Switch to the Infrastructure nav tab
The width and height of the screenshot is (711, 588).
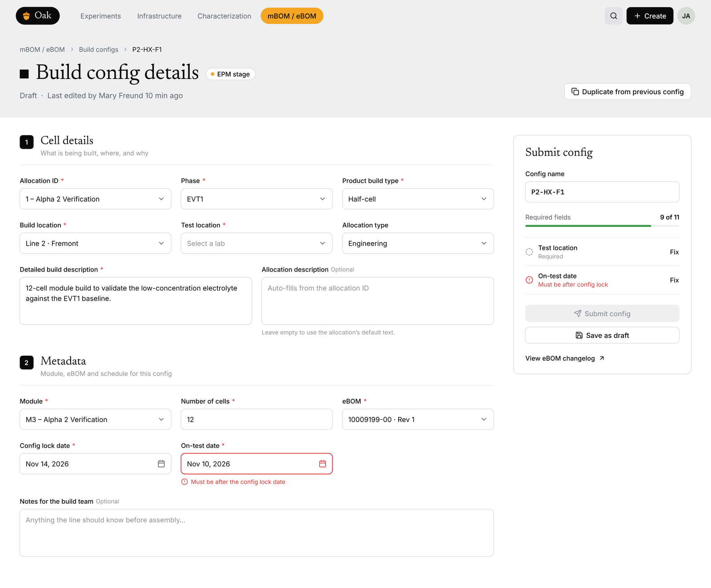pos(159,16)
